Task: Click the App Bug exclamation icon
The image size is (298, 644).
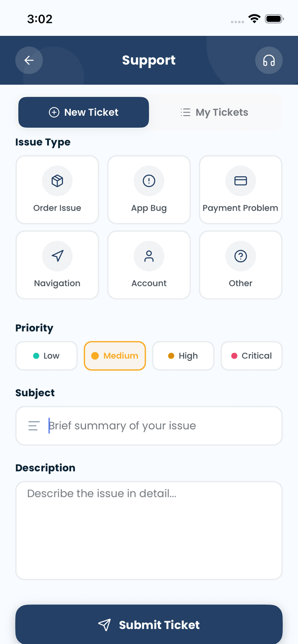Action: (x=149, y=181)
